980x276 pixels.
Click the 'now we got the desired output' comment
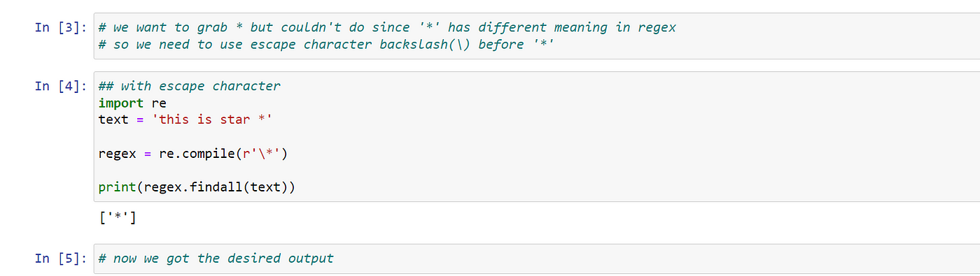pyautogui.click(x=216, y=259)
